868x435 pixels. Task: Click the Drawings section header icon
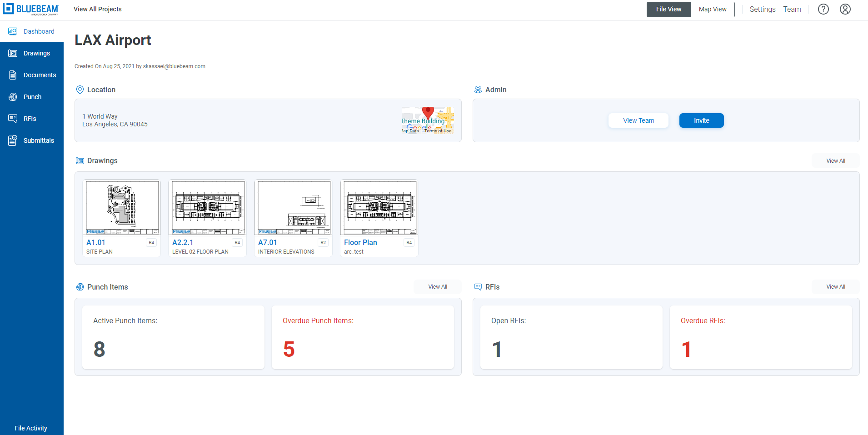80,161
